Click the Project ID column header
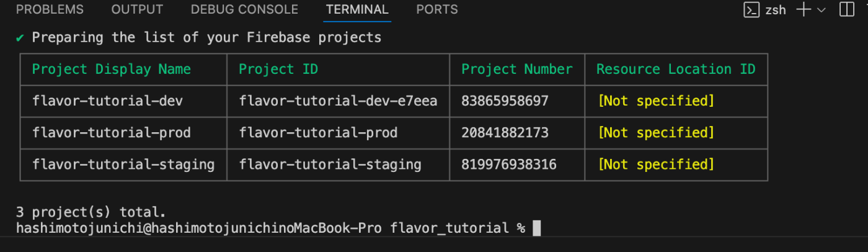 (x=278, y=69)
